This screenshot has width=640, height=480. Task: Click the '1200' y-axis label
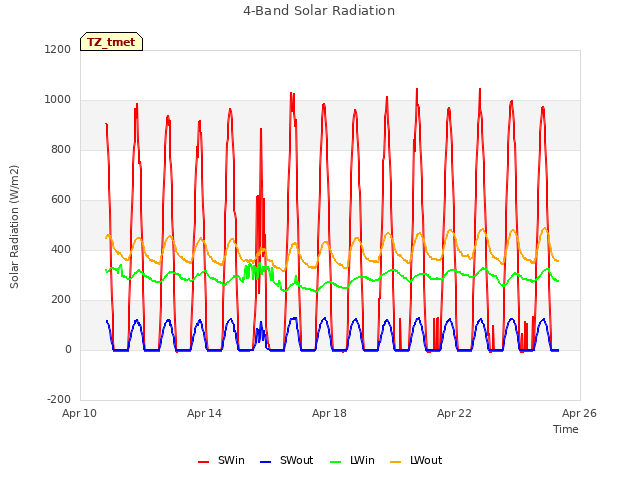pos(58,49)
